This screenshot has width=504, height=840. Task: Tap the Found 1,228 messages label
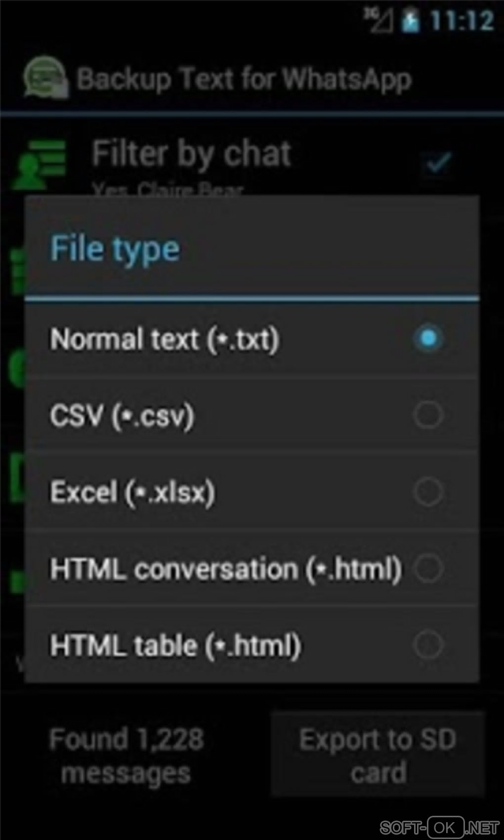(x=126, y=756)
